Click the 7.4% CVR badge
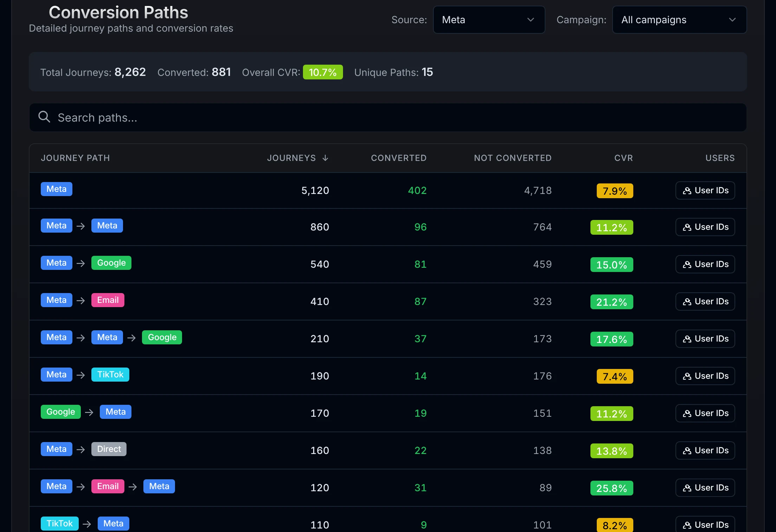 point(615,376)
